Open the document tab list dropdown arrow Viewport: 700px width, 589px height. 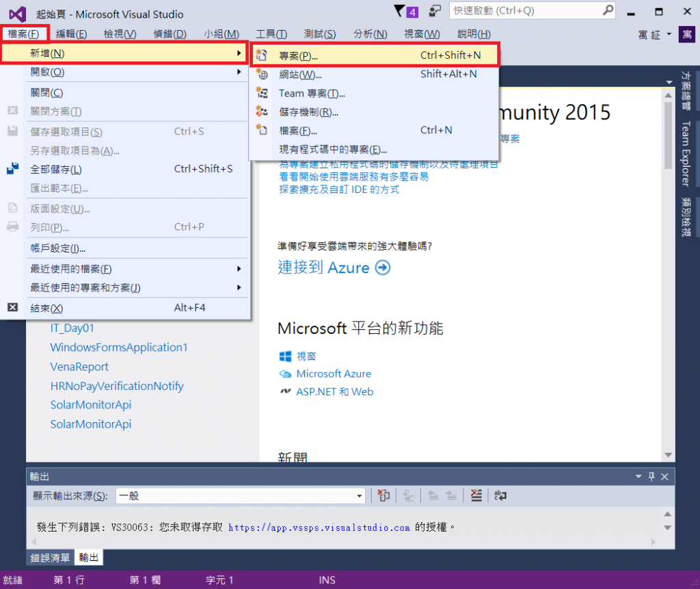669,82
